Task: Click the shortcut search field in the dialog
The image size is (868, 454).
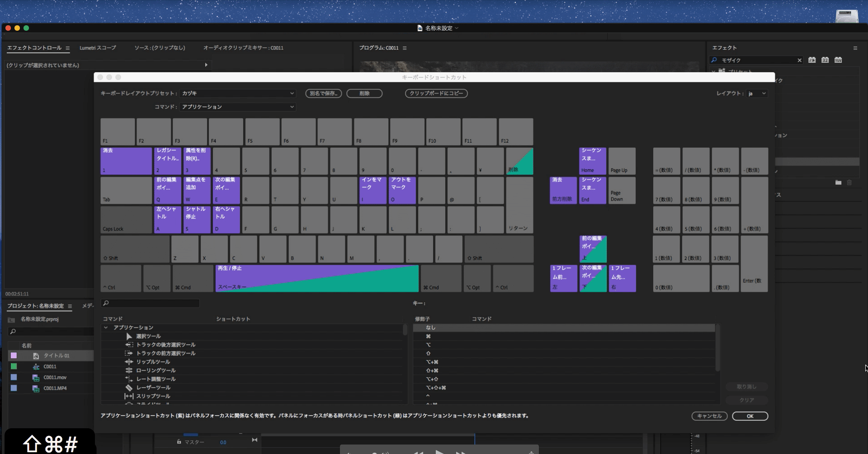Action: coord(150,303)
